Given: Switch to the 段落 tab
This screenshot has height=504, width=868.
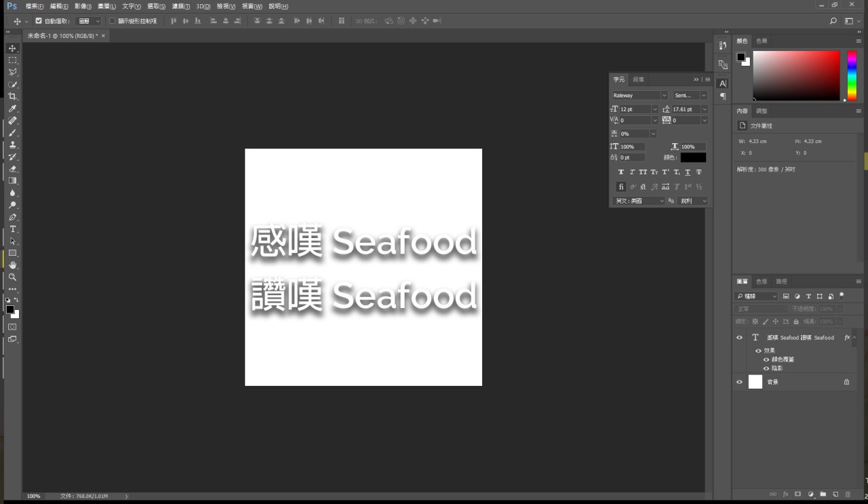Looking at the screenshot, I should click(x=638, y=79).
